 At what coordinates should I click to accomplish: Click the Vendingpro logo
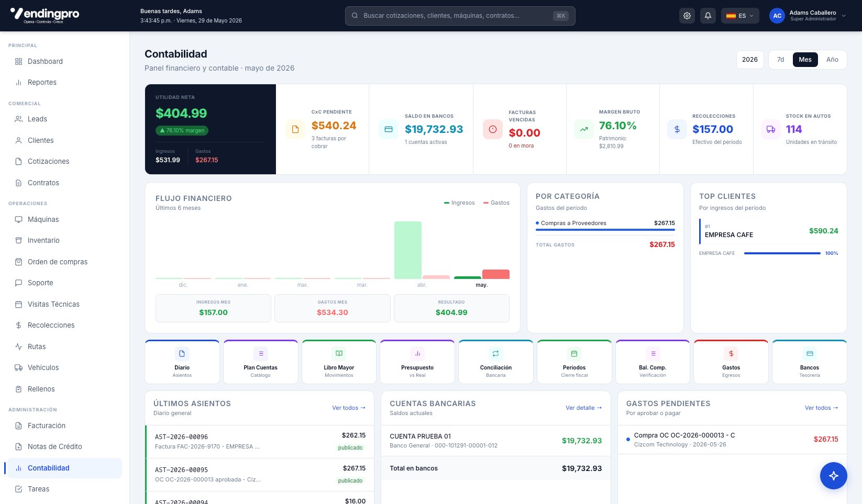click(45, 15)
